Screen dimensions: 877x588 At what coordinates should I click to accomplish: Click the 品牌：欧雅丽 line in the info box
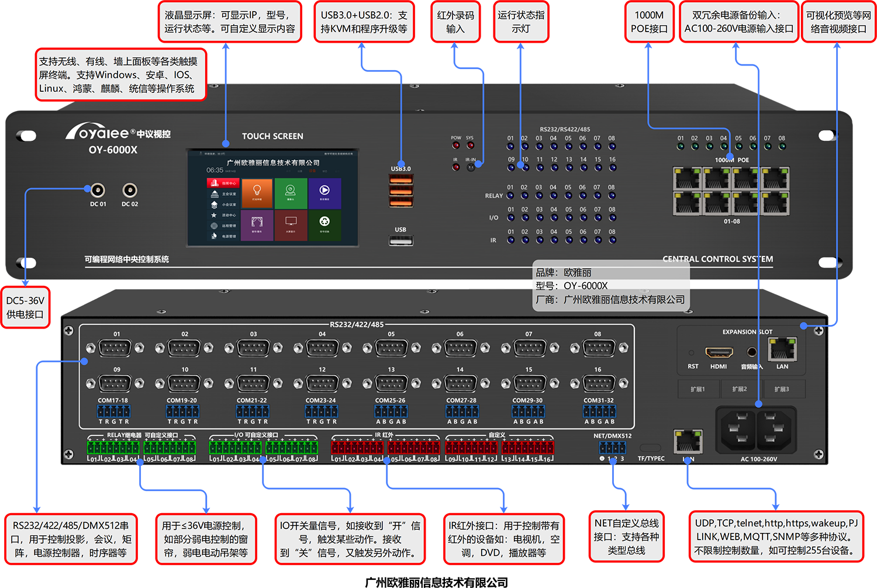(x=564, y=272)
